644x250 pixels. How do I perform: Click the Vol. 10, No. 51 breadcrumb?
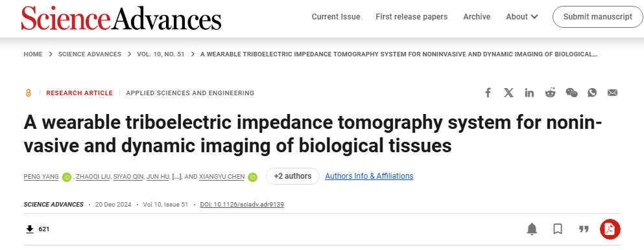161,54
